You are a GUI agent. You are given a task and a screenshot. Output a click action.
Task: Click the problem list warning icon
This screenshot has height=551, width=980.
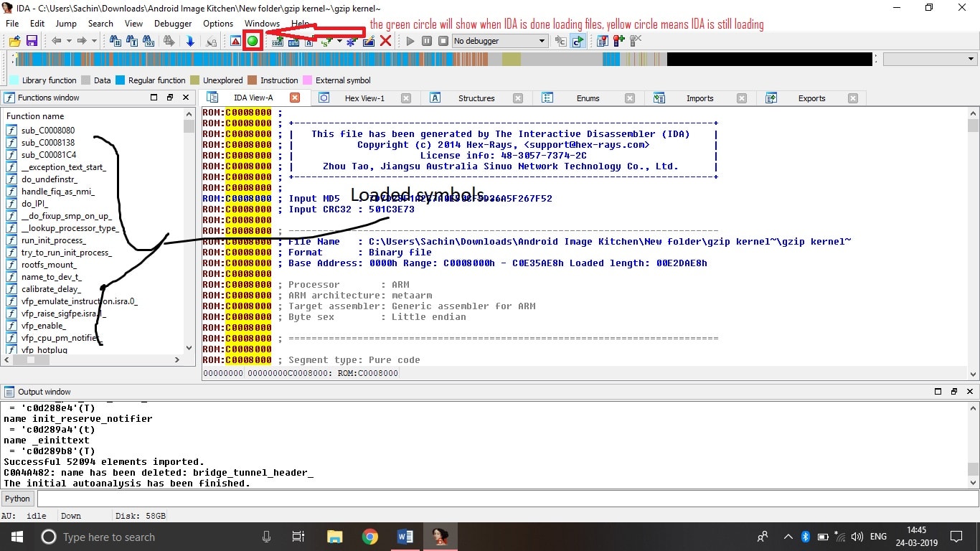coord(235,41)
